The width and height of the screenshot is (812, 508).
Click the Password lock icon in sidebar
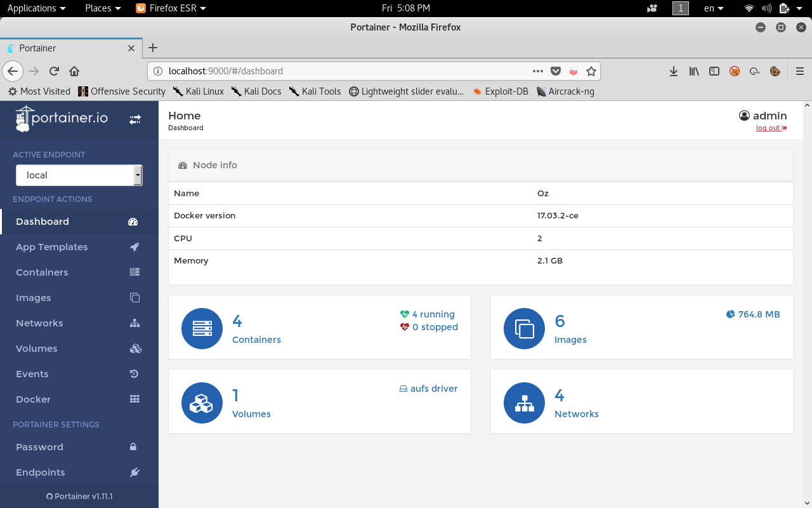coord(133,447)
